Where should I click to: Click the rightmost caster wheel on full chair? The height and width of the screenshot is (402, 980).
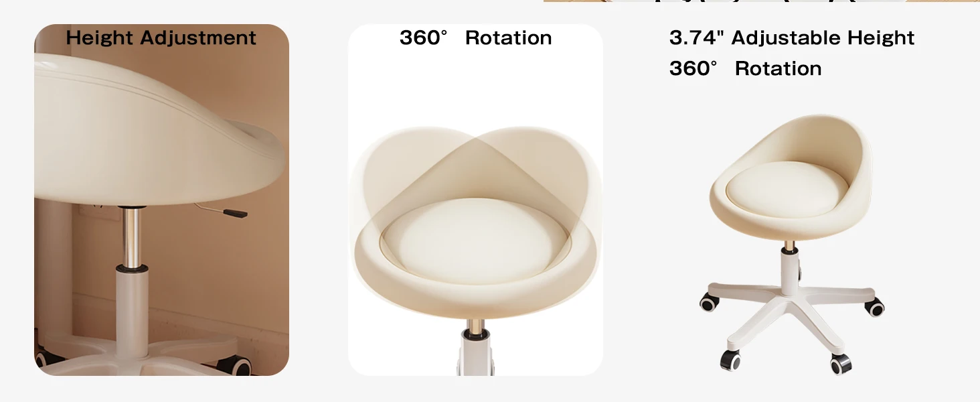874,308
